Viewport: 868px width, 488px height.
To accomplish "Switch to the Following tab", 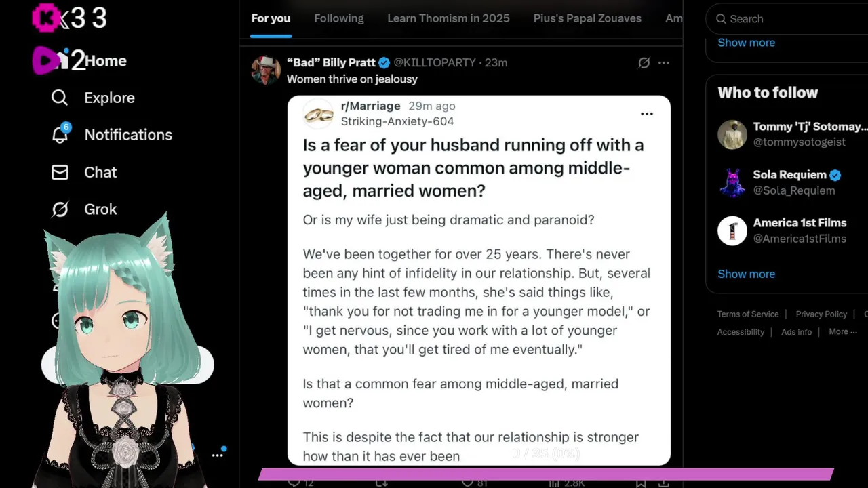I will (x=339, y=18).
